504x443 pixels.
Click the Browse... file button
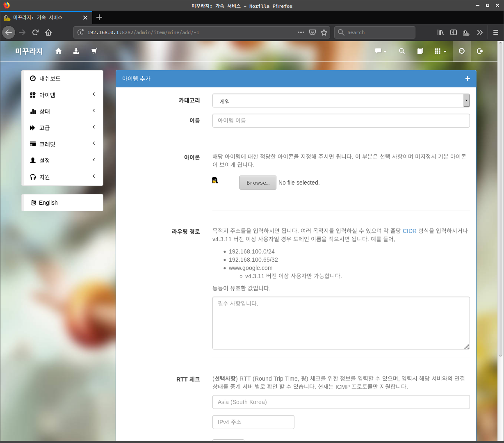[258, 183]
